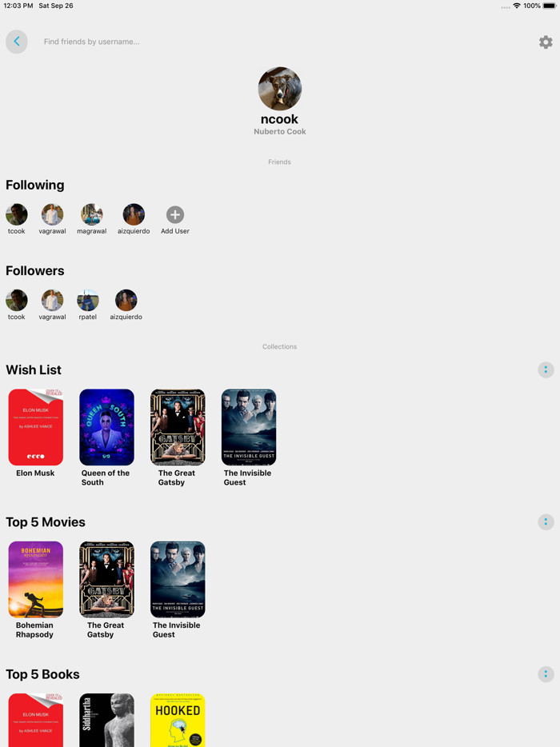Open settings via the gear icon
The height and width of the screenshot is (747, 560).
coord(546,42)
